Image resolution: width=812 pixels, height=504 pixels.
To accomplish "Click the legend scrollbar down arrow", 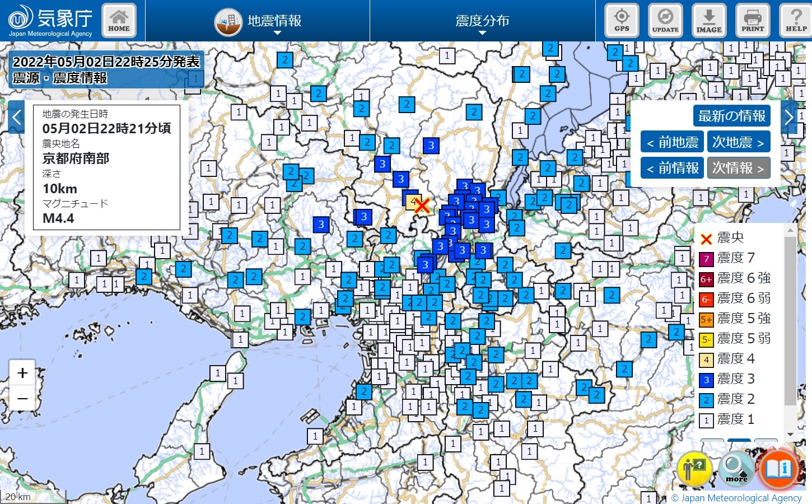I will [790, 434].
